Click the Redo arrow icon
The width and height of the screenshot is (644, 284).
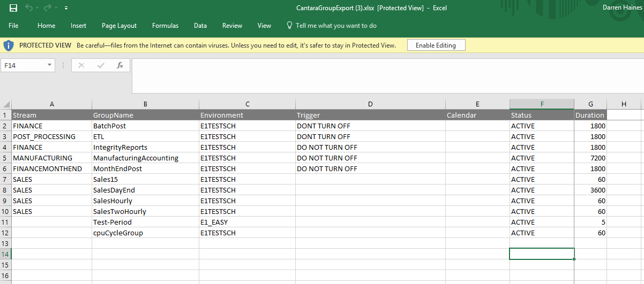click(x=49, y=8)
